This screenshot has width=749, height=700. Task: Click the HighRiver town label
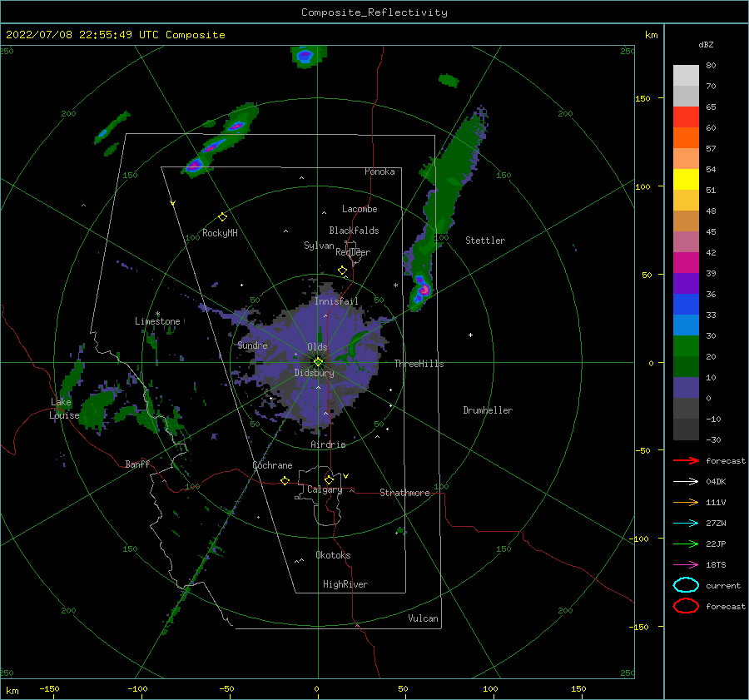(345, 585)
